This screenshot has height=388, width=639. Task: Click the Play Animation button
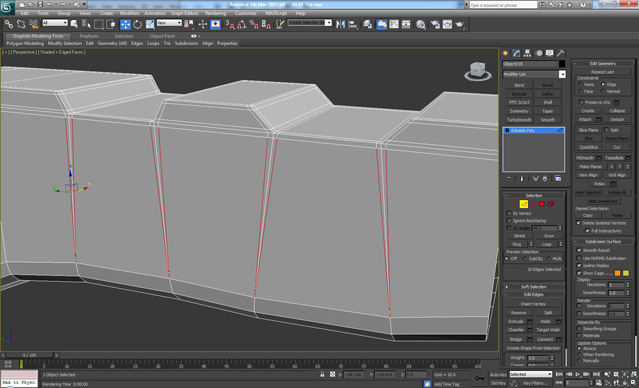pos(577,374)
